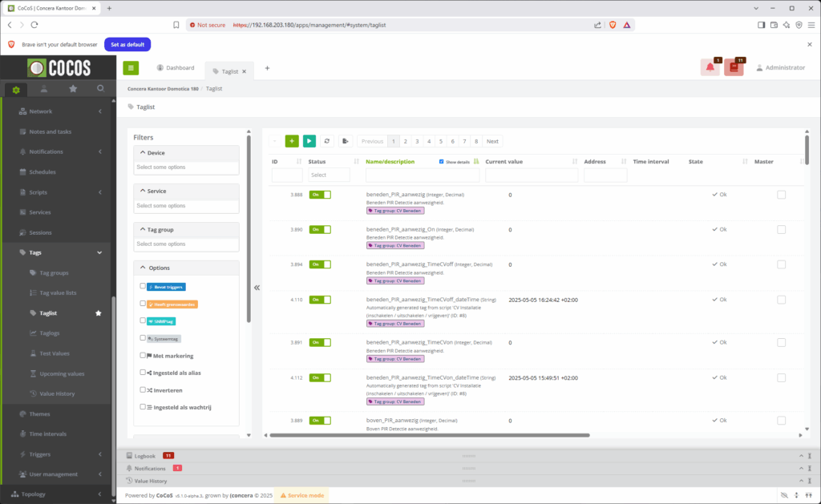Open the sidebar search magnifier tab
This screenshot has width=821, height=504.
click(x=100, y=89)
